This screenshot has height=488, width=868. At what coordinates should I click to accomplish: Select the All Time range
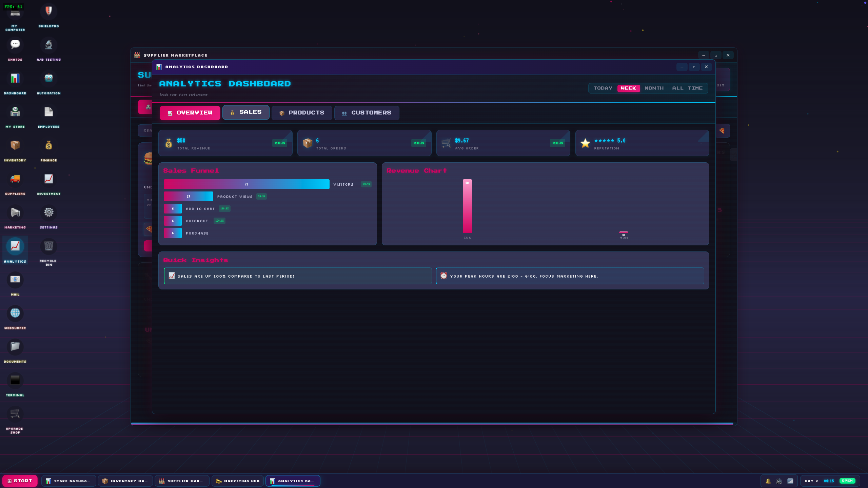tap(687, 88)
